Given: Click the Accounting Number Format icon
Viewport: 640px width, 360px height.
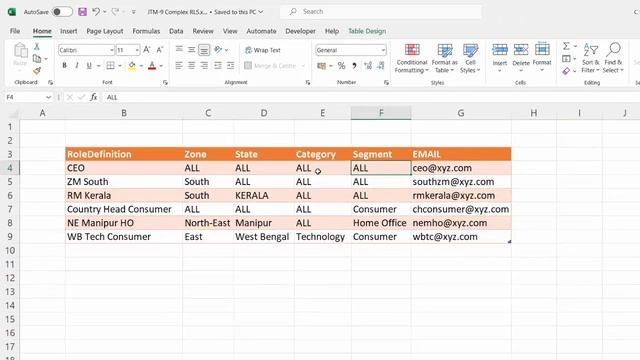Looking at the screenshot, I should [322, 65].
